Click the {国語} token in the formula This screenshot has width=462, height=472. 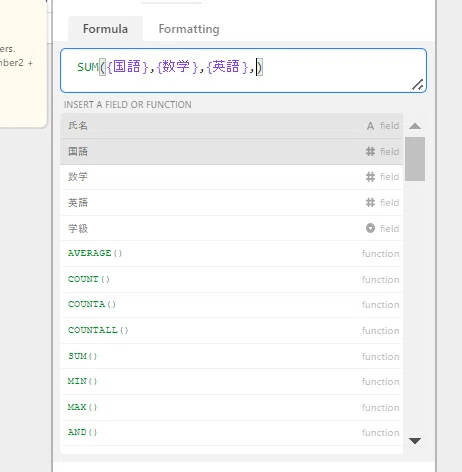pos(127,67)
